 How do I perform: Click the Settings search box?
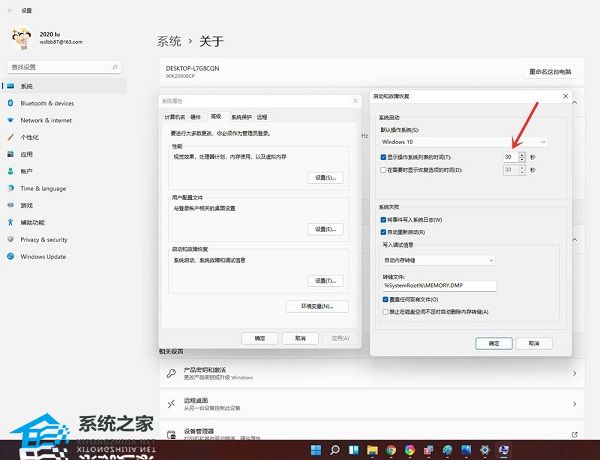click(x=64, y=67)
